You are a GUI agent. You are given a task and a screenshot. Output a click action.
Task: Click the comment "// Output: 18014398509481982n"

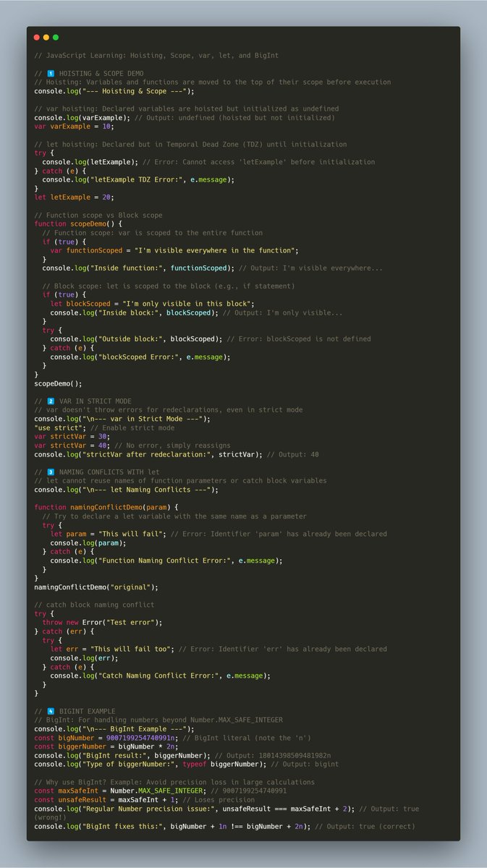point(273,755)
